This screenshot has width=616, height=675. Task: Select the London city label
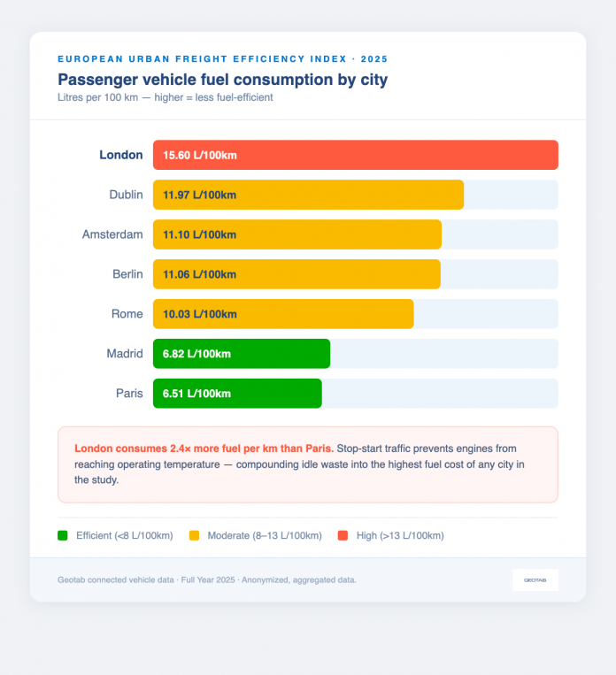(x=121, y=155)
